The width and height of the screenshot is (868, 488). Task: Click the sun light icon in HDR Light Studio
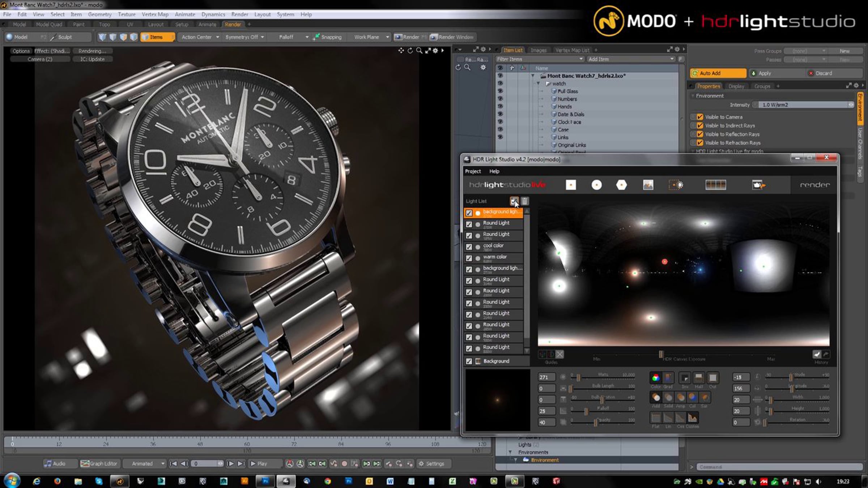(x=676, y=185)
